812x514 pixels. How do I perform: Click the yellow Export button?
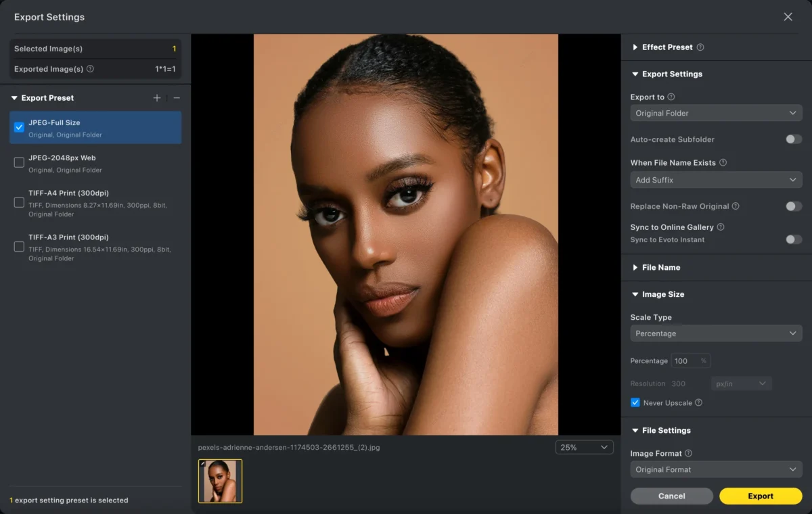pos(760,496)
